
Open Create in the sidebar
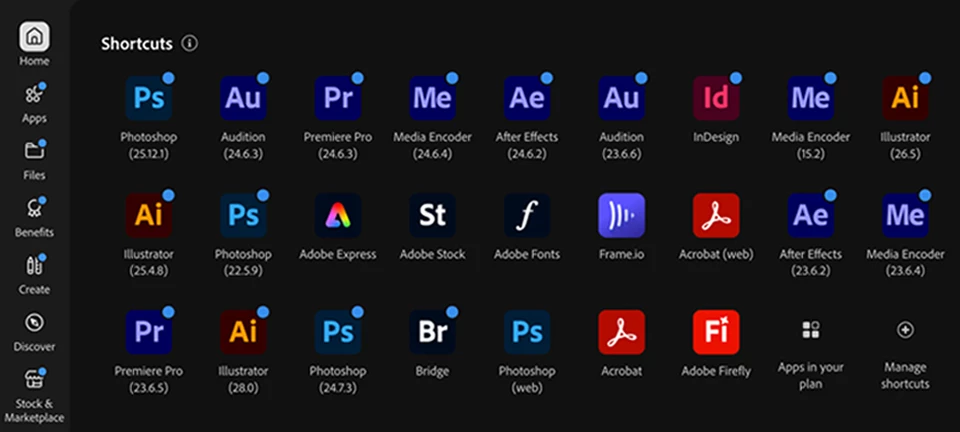pos(34,273)
